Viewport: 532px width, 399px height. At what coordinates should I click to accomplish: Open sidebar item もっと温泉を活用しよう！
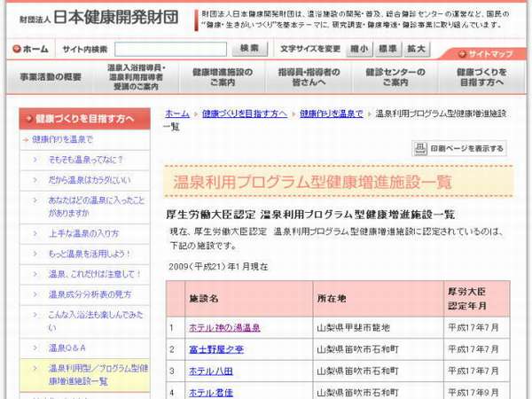pyautogui.click(x=90, y=254)
